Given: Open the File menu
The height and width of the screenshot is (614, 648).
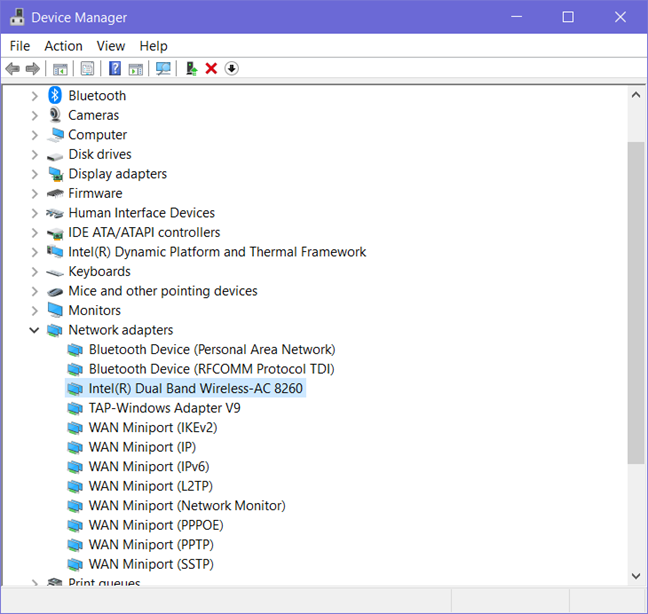Looking at the screenshot, I should click(x=20, y=46).
